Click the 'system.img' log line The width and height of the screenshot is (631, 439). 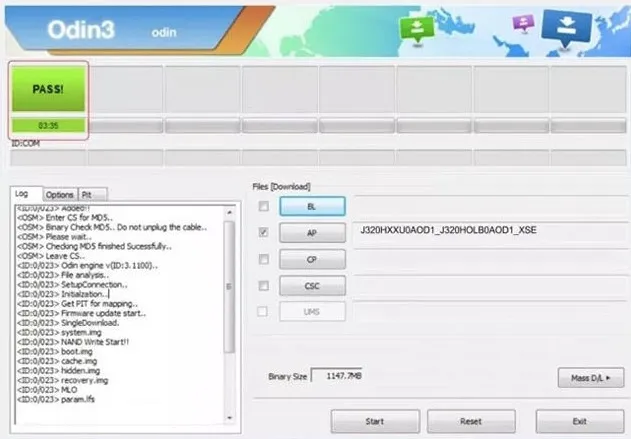[x=59, y=332]
